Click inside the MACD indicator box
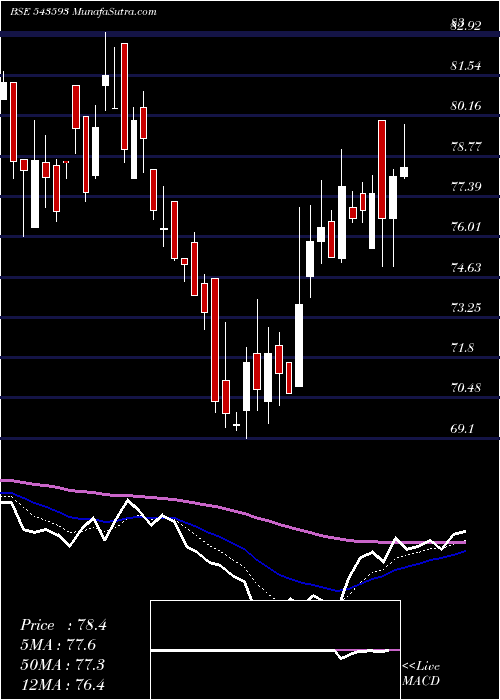 [275, 650]
